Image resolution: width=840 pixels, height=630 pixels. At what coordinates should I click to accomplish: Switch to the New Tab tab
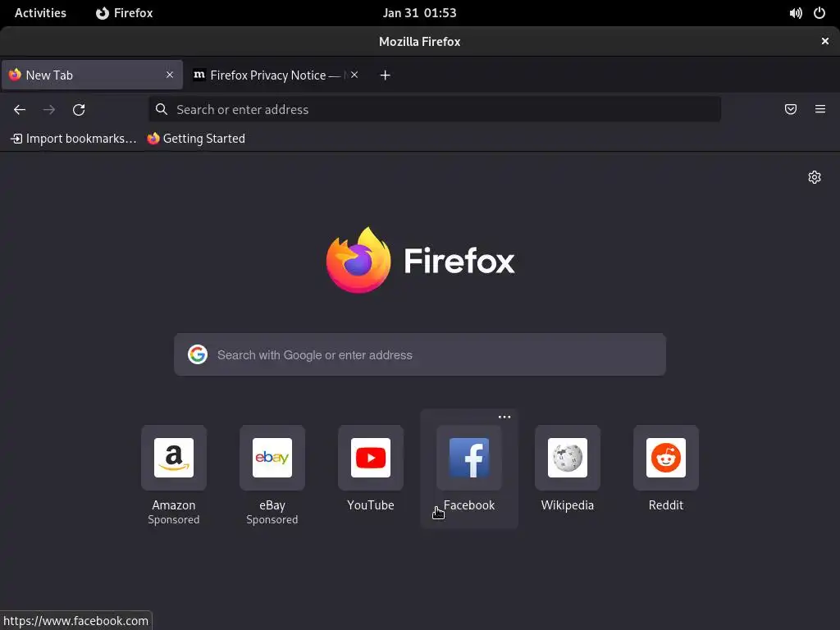point(92,75)
